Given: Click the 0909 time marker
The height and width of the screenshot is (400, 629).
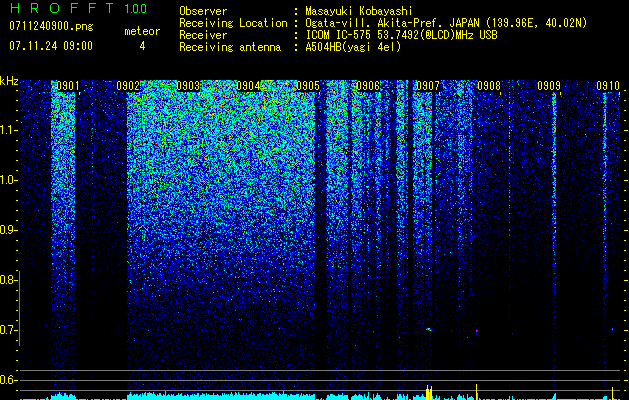Looking at the screenshot, I should click(x=549, y=86).
